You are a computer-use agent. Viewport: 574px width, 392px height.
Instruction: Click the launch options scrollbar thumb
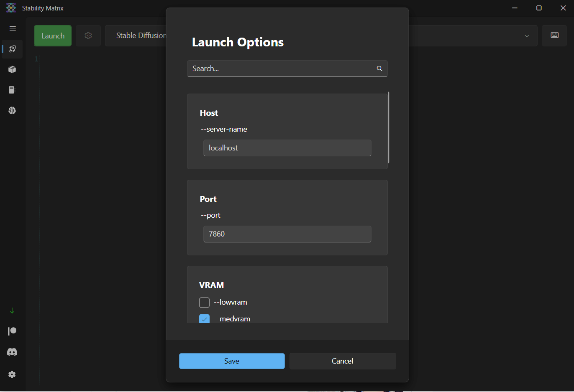point(388,127)
